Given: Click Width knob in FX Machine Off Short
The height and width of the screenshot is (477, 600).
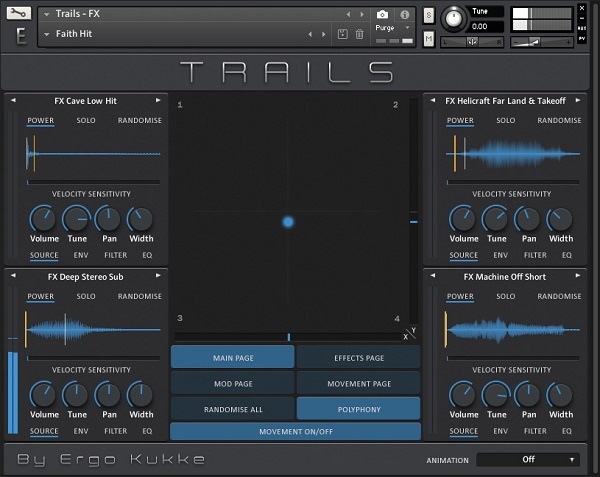Looking at the screenshot, I should [560, 395].
